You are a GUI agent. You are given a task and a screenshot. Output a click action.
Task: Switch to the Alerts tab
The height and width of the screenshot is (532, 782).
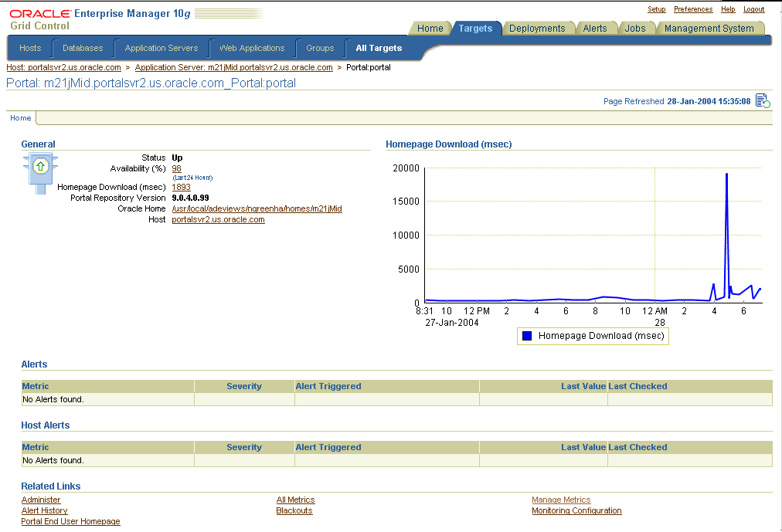click(595, 29)
